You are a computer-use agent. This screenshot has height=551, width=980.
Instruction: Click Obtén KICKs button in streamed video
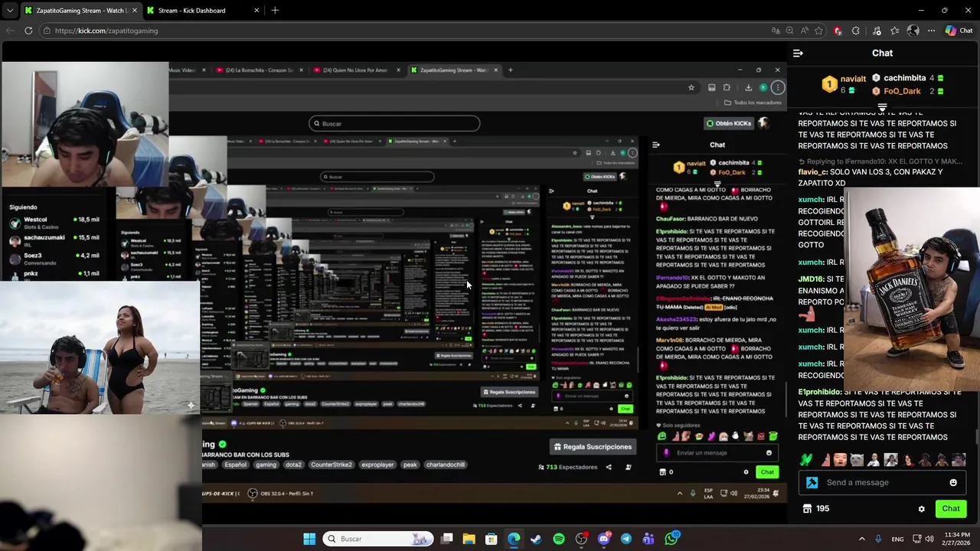click(729, 123)
